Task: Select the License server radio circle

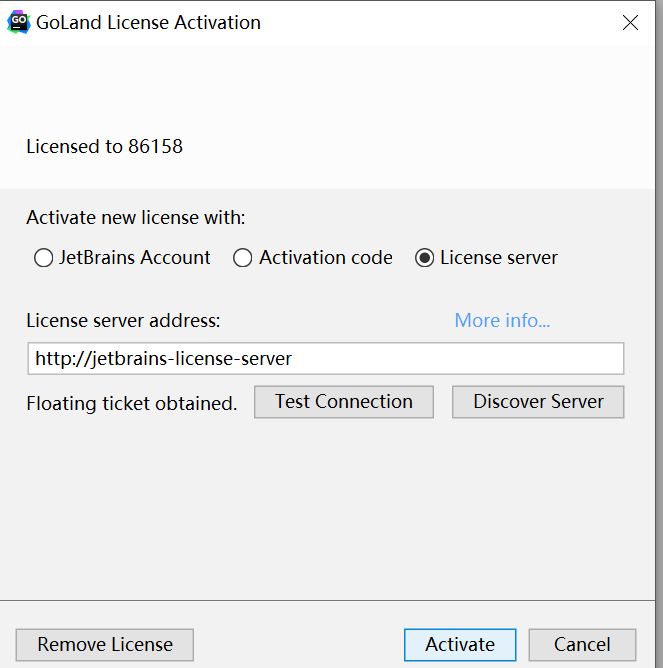Action: [424, 258]
